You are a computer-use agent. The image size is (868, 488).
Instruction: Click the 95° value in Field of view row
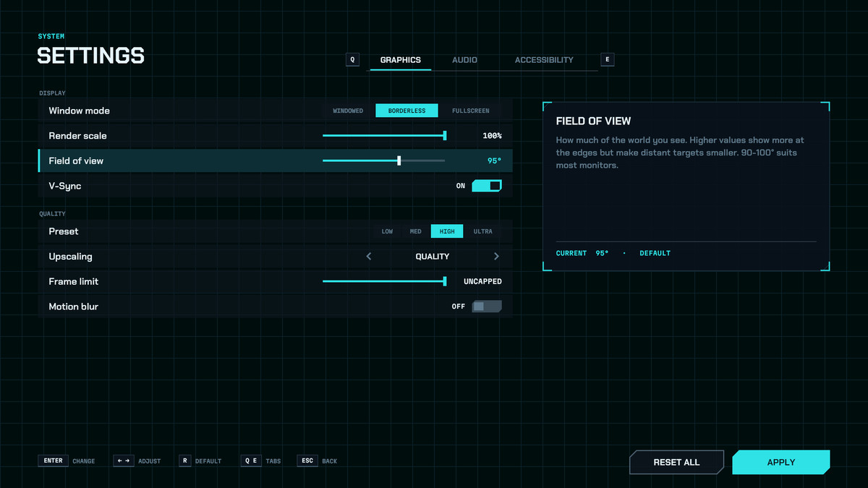coord(495,160)
